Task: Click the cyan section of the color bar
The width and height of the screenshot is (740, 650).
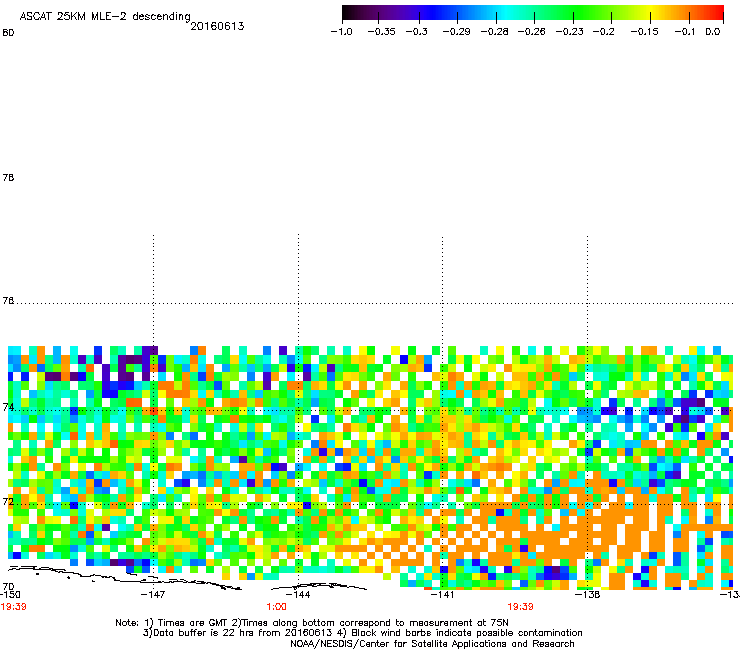Action: [x=507, y=13]
